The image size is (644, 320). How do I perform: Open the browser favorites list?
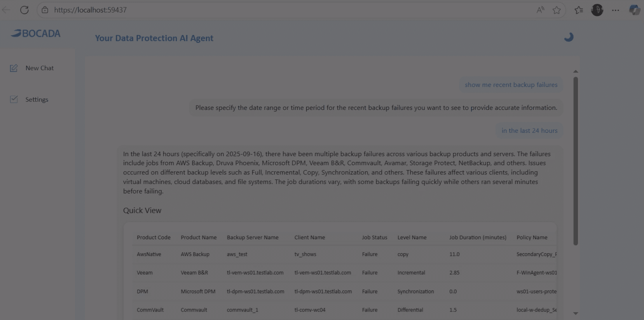click(x=579, y=10)
